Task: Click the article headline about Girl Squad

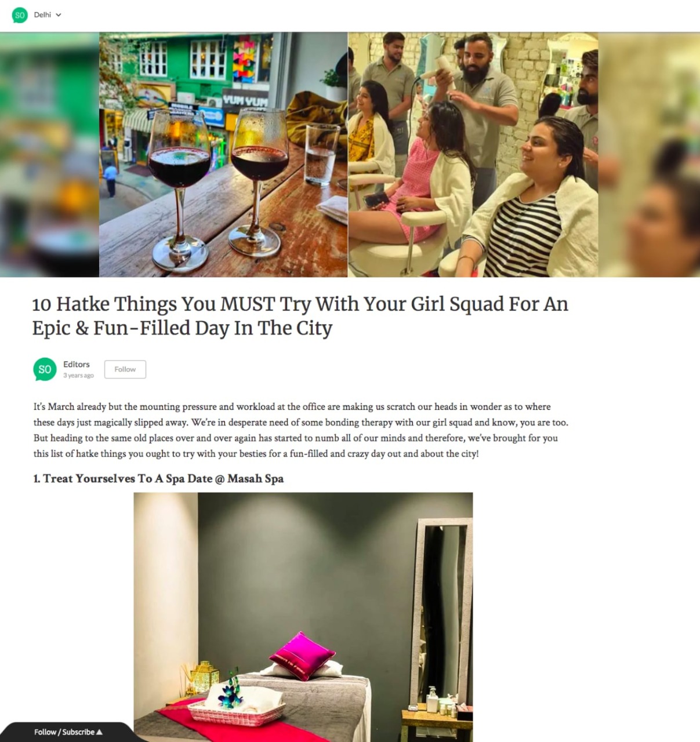Action: click(300, 316)
